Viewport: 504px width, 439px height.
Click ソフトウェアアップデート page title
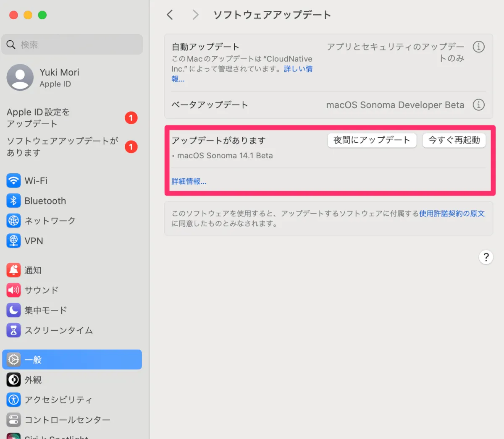click(272, 15)
